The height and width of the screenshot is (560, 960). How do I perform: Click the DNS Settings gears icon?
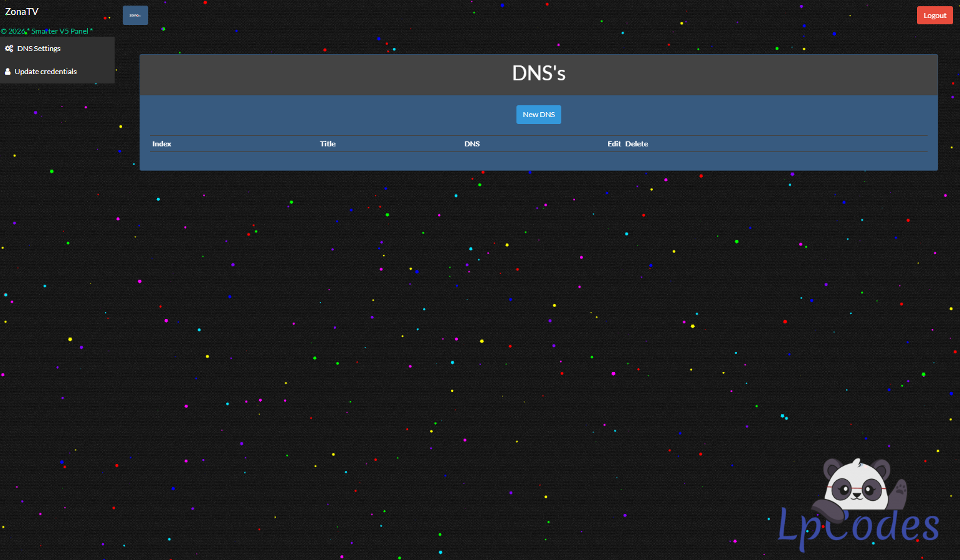9,49
